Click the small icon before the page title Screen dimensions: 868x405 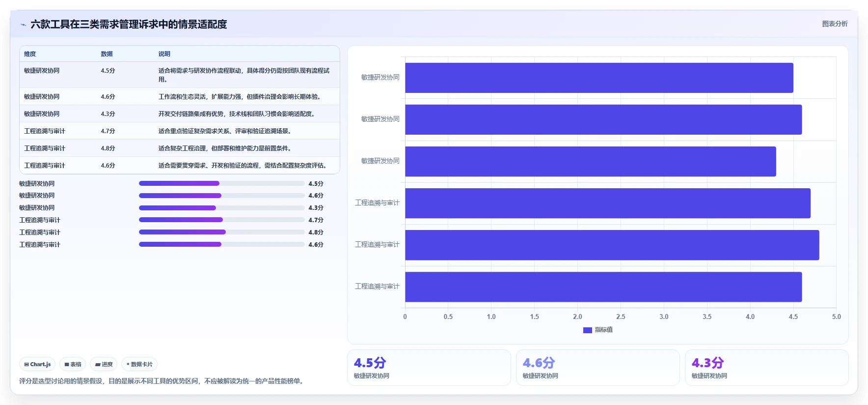tap(23, 25)
